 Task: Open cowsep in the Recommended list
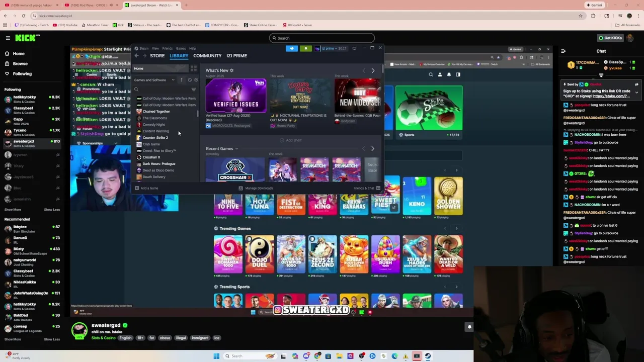tap(31, 329)
